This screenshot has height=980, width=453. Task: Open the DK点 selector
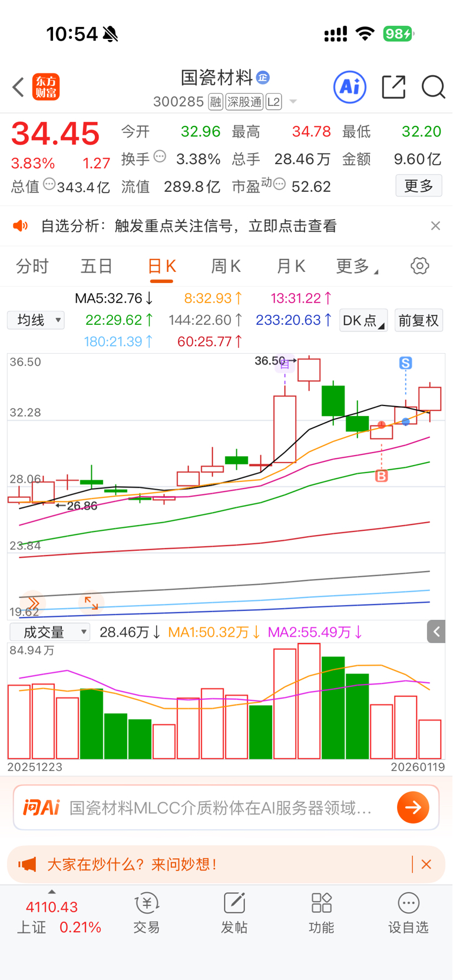click(363, 320)
